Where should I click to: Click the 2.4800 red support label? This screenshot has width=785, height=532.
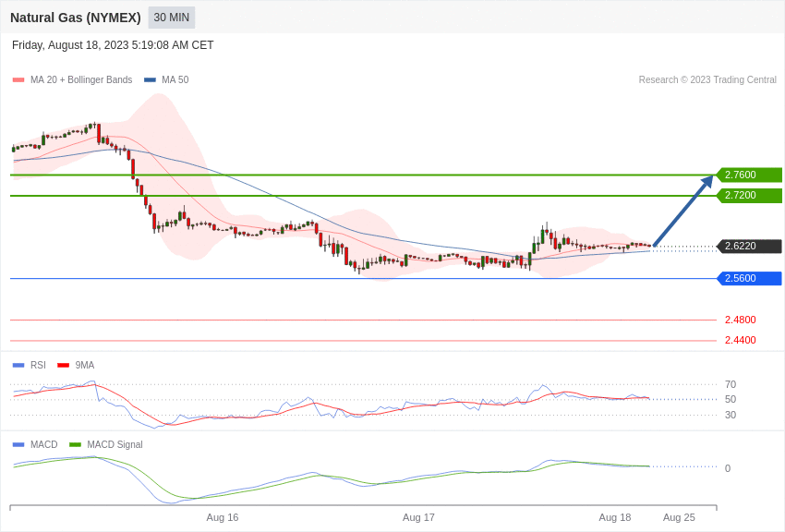(x=741, y=320)
